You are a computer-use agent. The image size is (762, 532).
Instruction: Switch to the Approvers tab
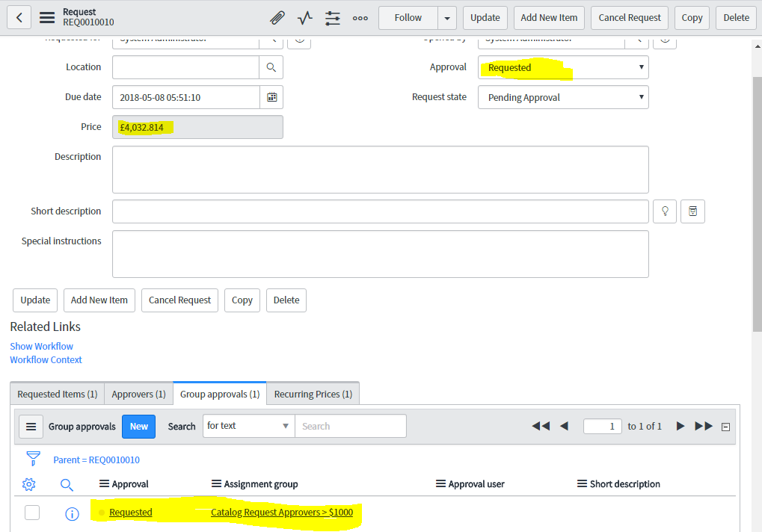138,394
